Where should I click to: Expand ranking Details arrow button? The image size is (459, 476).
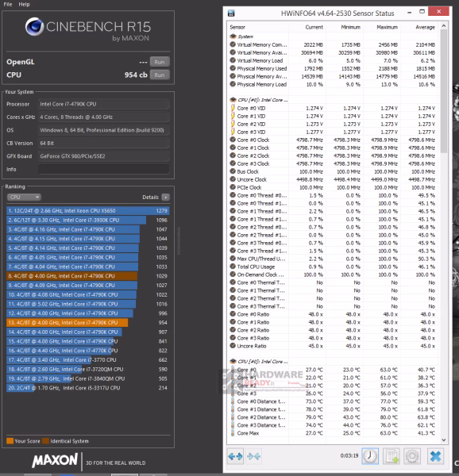pyautogui.click(x=165, y=198)
